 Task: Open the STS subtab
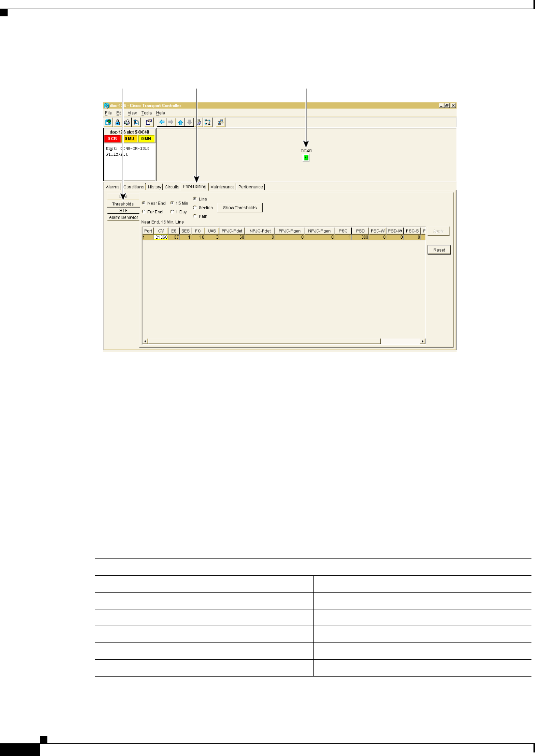point(123,210)
